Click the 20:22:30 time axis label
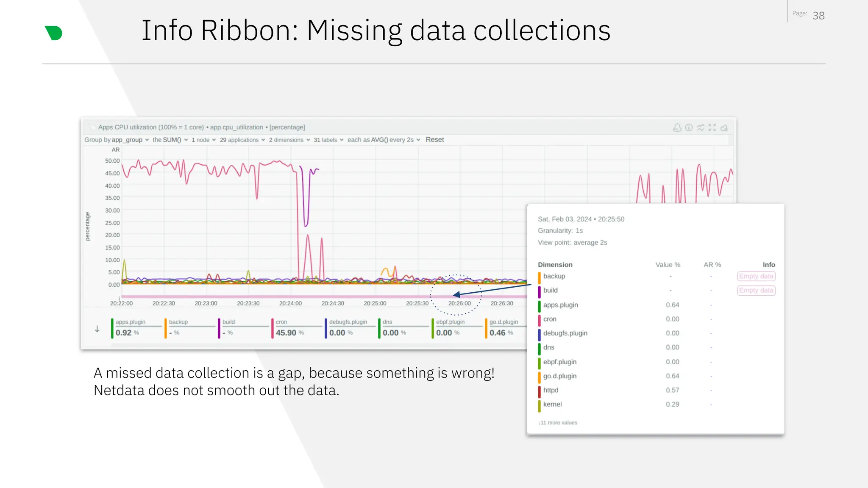 click(164, 303)
